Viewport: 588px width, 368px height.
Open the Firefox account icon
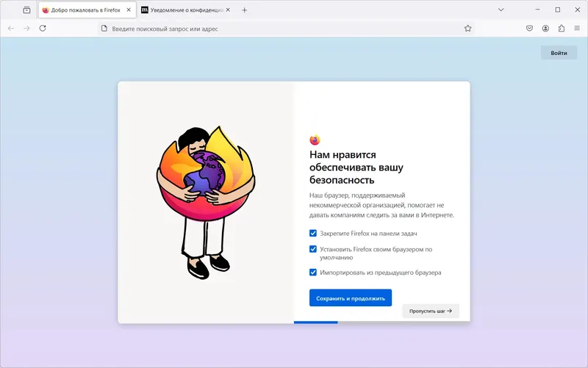coord(545,29)
